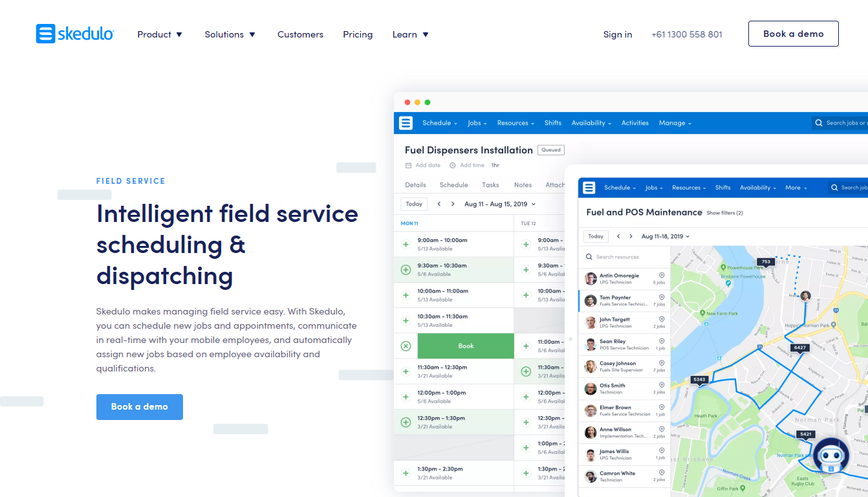The height and width of the screenshot is (497, 868).
Task: Click the app logo in Fuel Dispensers Installation window
Action: click(x=406, y=123)
